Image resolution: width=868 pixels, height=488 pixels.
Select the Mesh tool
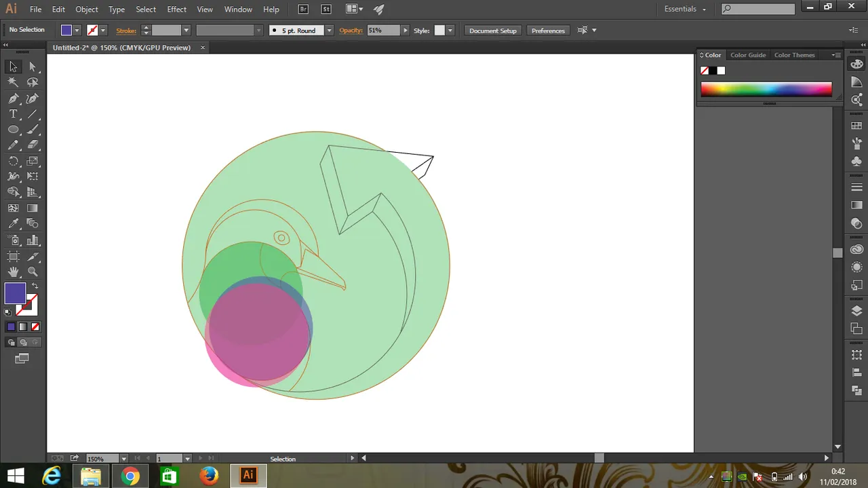point(13,208)
